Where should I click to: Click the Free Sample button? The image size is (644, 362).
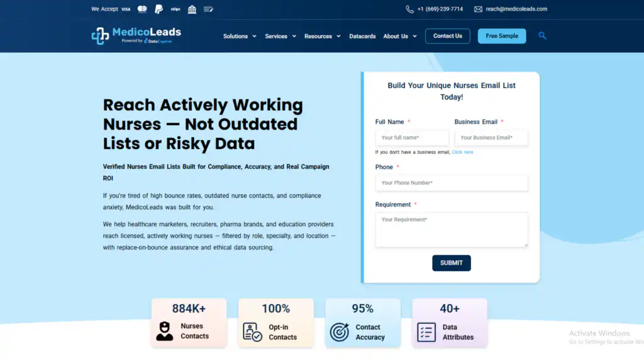click(501, 36)
